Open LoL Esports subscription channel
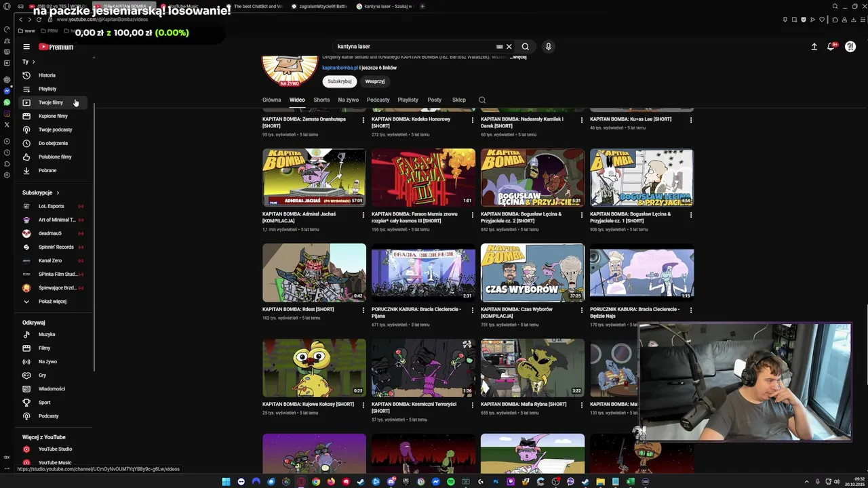 tap(54, 206)
